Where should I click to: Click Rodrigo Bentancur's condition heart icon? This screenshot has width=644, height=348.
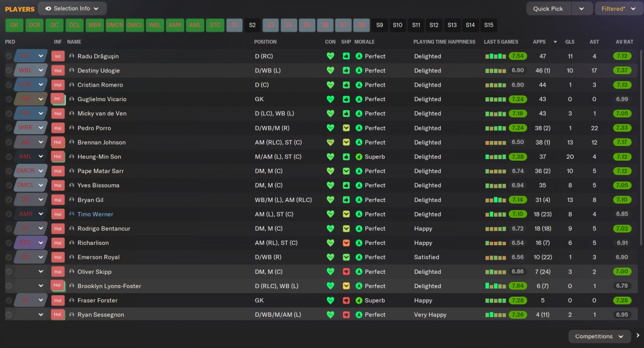pos(331,229)
